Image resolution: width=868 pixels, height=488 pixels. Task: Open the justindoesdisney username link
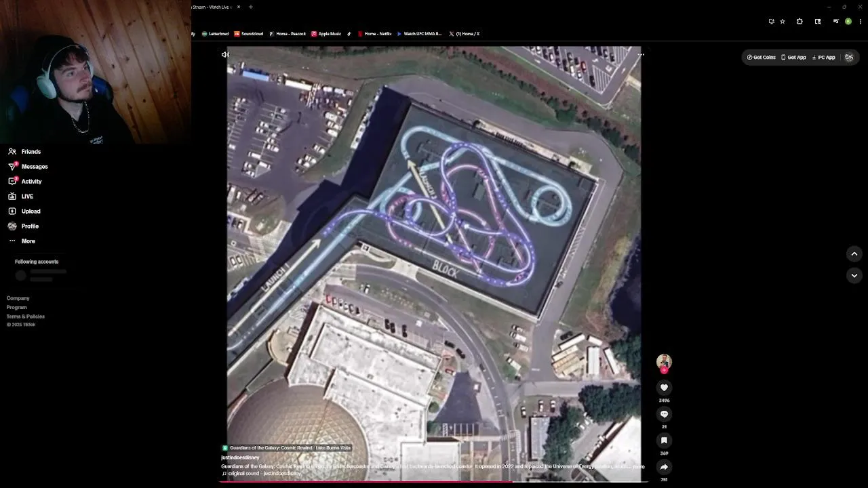pyautogui.click(x=240, y=457)
